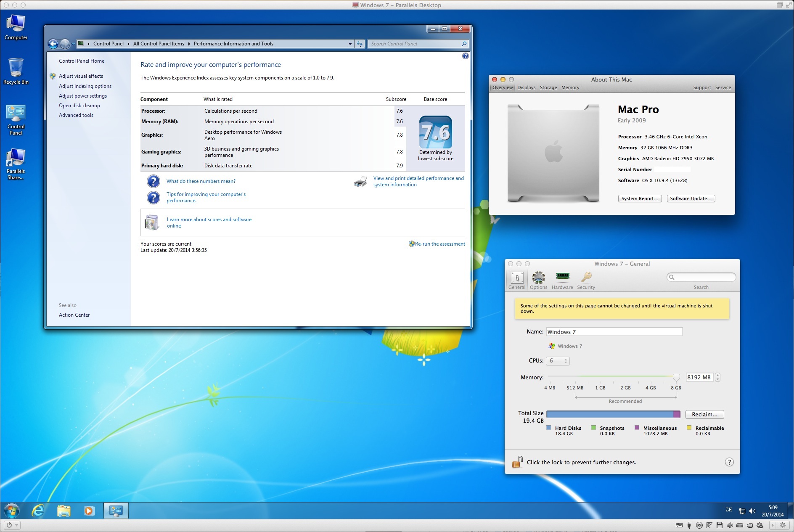The width and height of the screenshot is (794, 532).
Task: Open Action Center link in sidebar
Action: tap(74, 315)
